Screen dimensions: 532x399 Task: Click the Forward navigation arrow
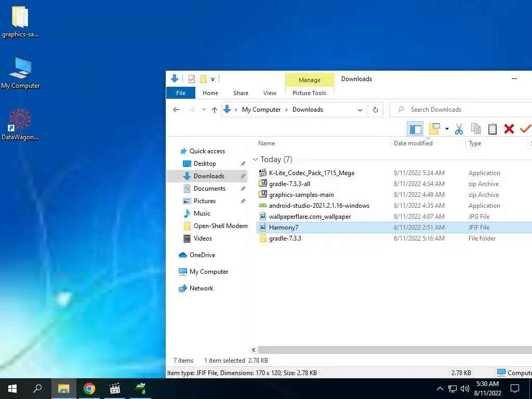click(x=192, y=110)
